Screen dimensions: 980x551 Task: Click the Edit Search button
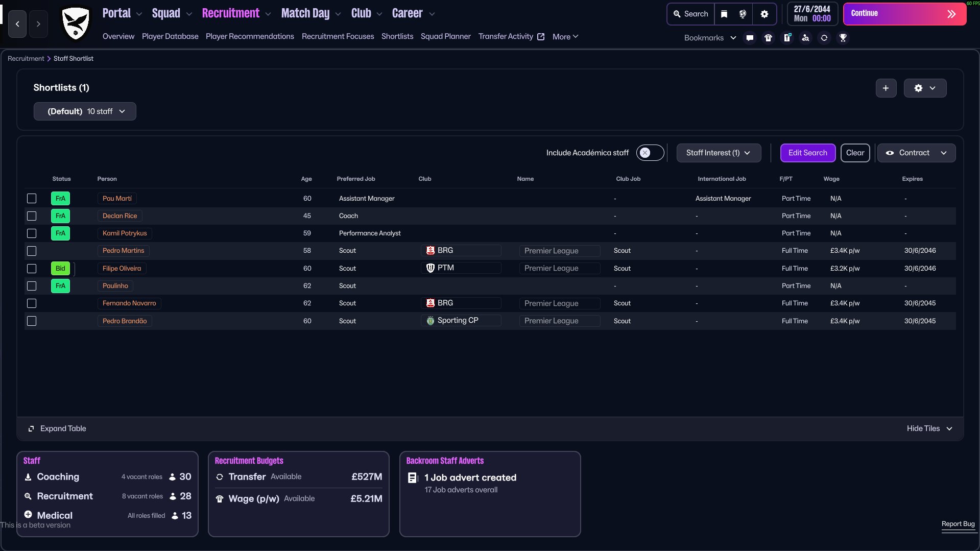pos(807,153)
